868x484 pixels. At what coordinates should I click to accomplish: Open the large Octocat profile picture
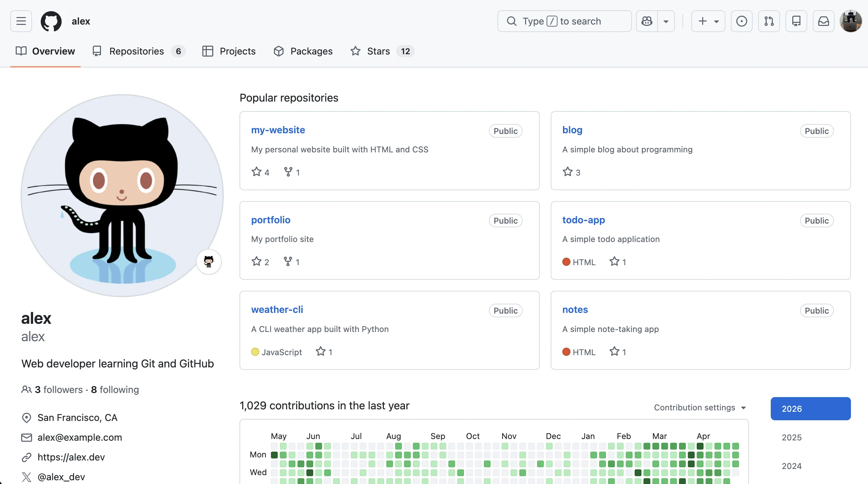coord(122,196)
